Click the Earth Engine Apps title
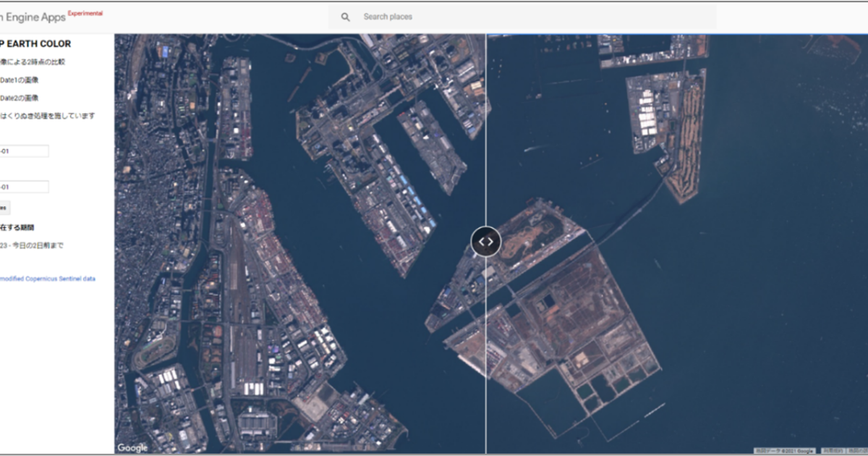This screenshot has width=868, height=456. [33, 17]
